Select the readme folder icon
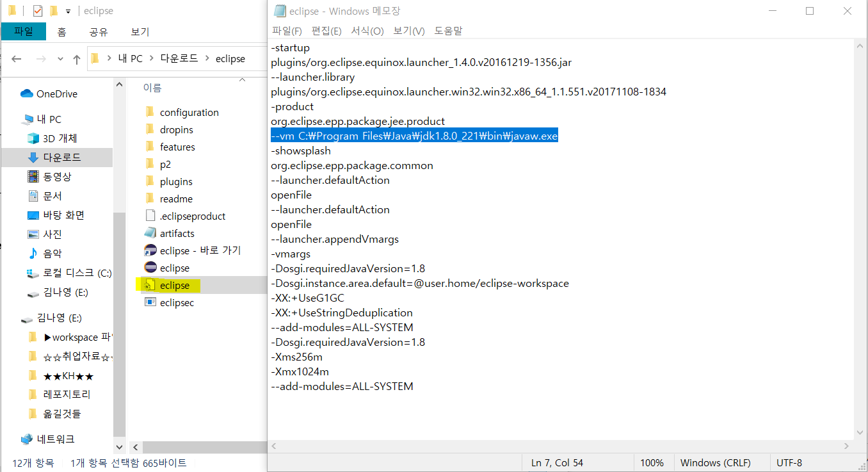Screen dimensions: 868x472 (150, 199)
